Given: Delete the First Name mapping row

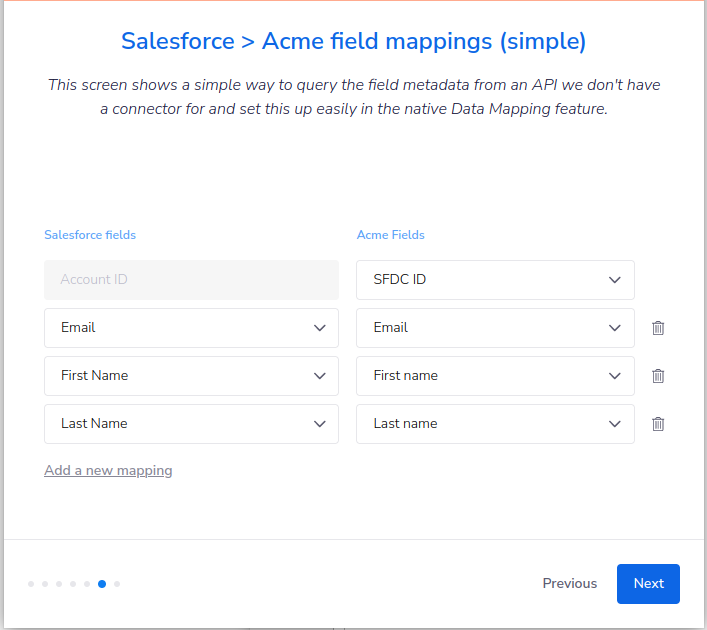Looking at the screenshot, I should pos(658,376).
